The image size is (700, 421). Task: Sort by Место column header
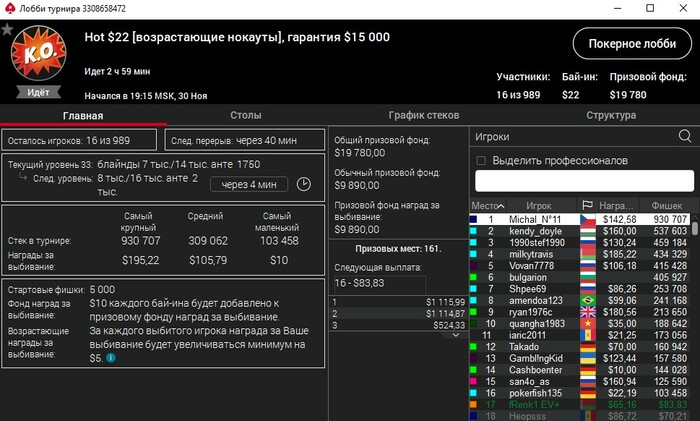click(488, 205)
